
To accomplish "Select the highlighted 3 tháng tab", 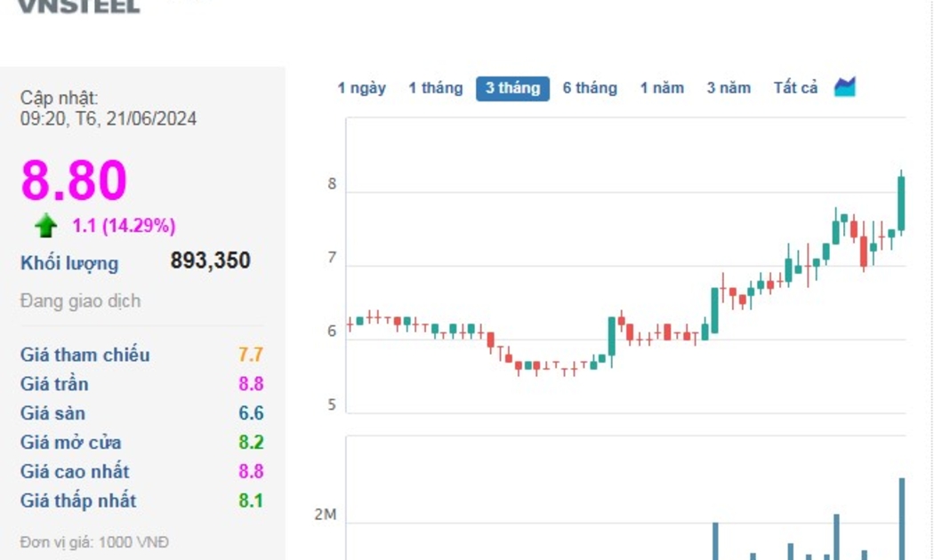I will click(x=512, y=88).
